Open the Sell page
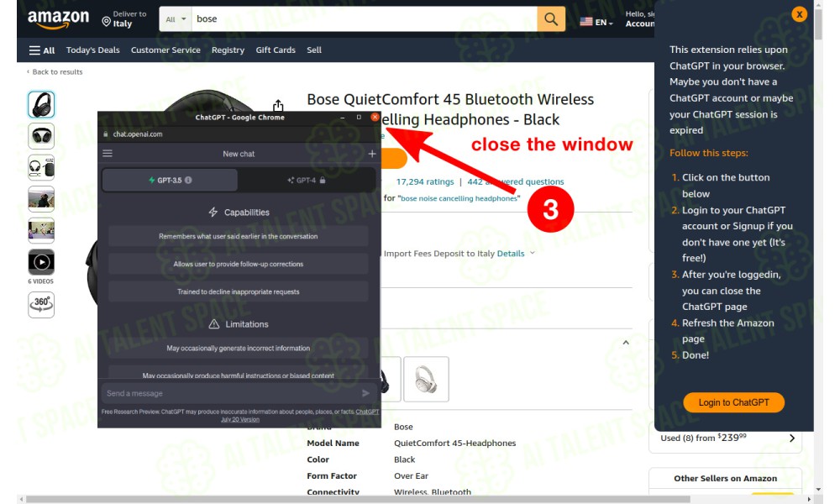 click(x=314, y=50)
